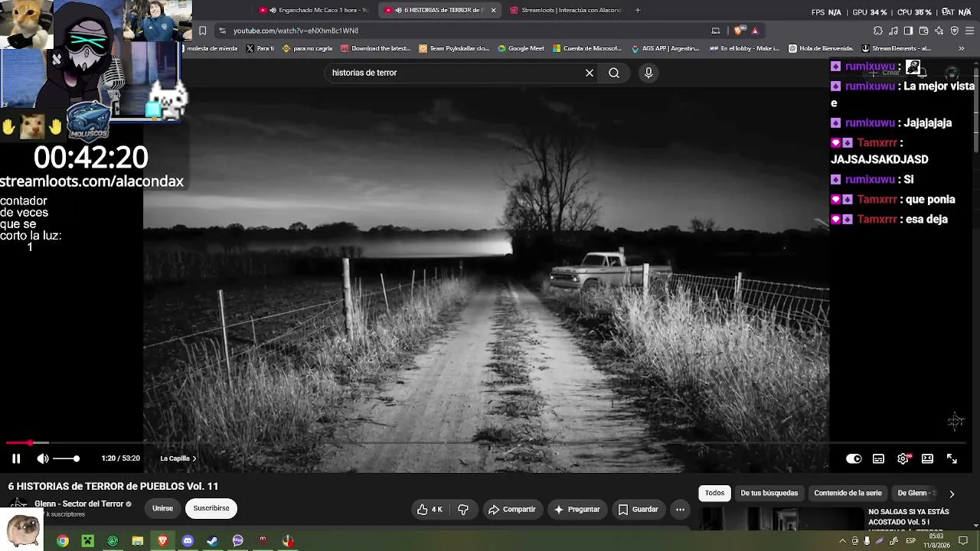Image resolution: width=980 pixels, height=551 pixels.
Task: Open the browser extensions puzzle icon
Action: click(878, 31)
